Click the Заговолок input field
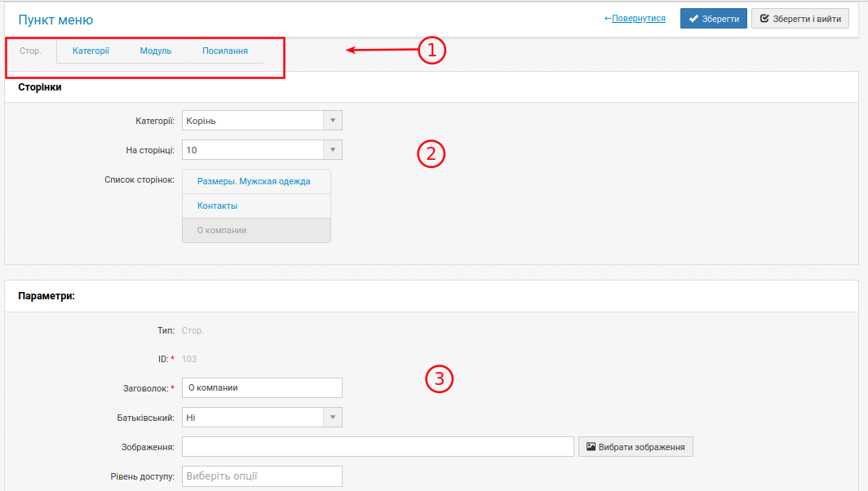 pyautogui.click(x=262, y=388)
